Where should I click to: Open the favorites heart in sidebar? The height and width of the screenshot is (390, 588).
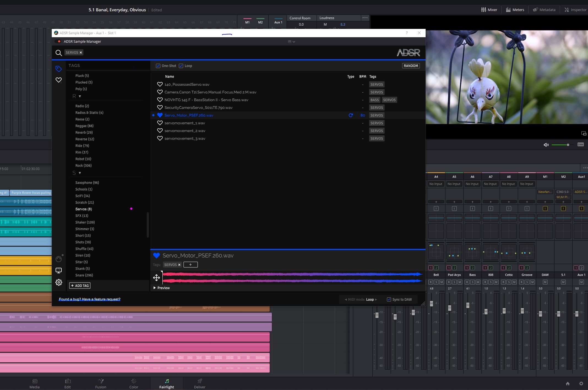[x=59, y=80]
